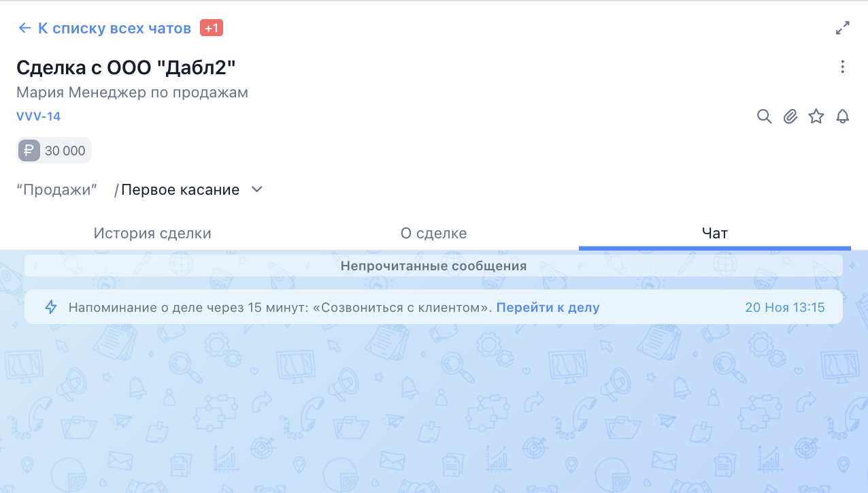Click the back arrow icon

click(x=24, y=28)
